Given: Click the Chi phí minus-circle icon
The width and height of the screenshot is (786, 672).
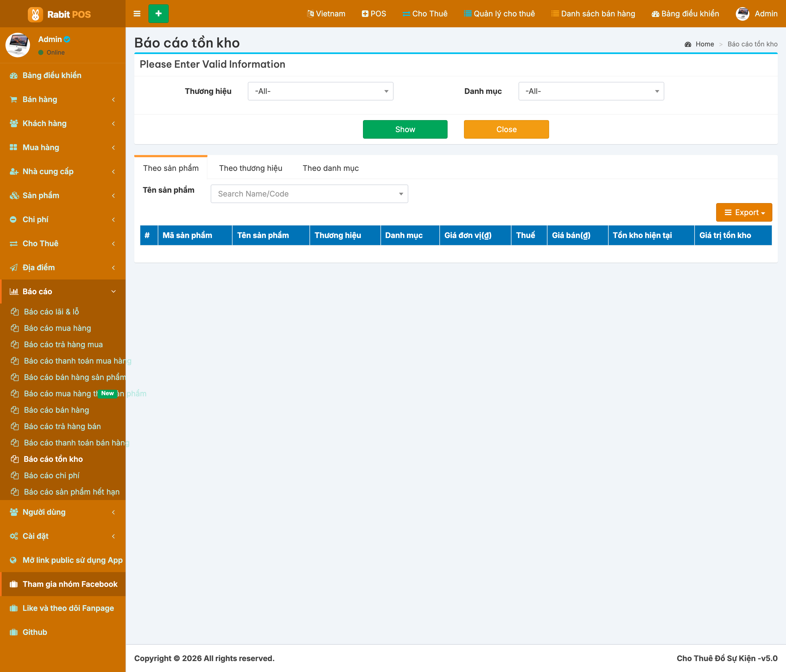Looking at the screenshot, I should click(13, 219).
